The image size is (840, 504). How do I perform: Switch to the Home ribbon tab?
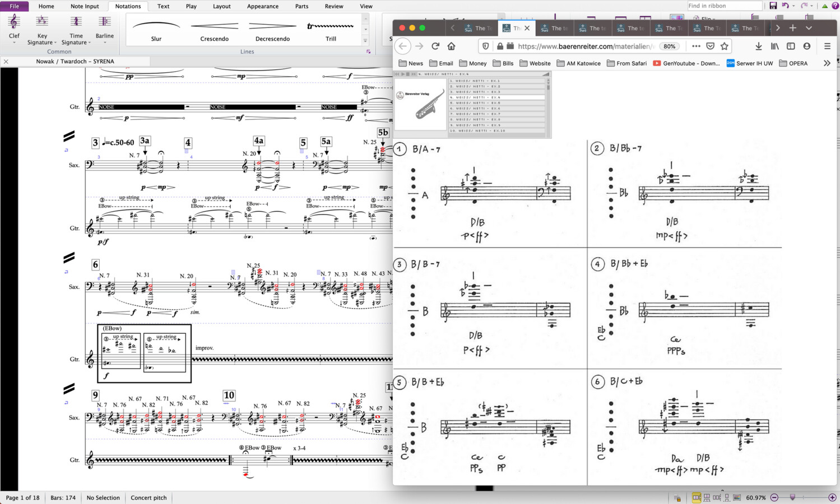(x=46, y=6)
